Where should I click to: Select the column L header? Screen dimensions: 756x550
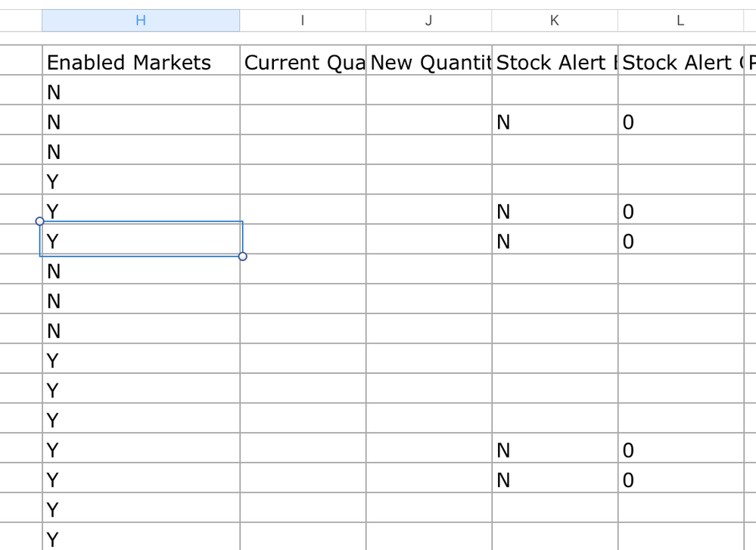click(x=680, y=20)
